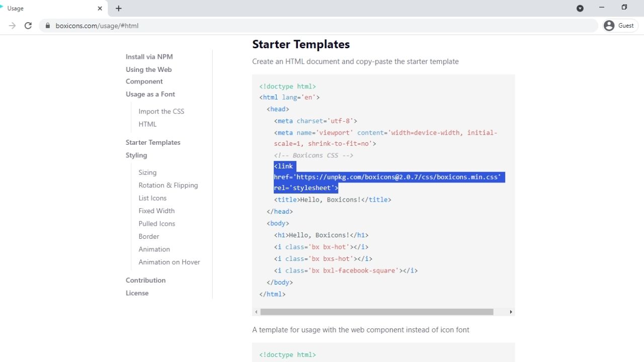
Task: Click the padlock site info icon
Action: click(x=48, y=26)
